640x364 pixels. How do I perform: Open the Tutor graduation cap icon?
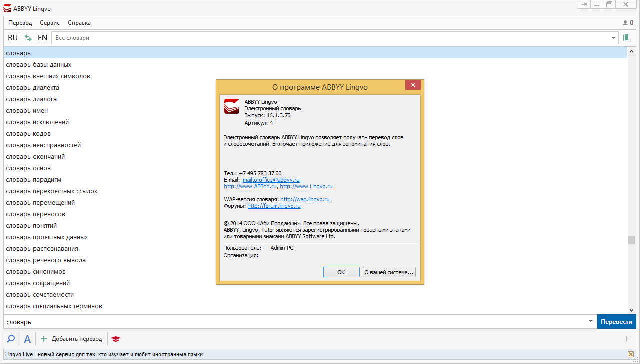click(x=116, y=339)
